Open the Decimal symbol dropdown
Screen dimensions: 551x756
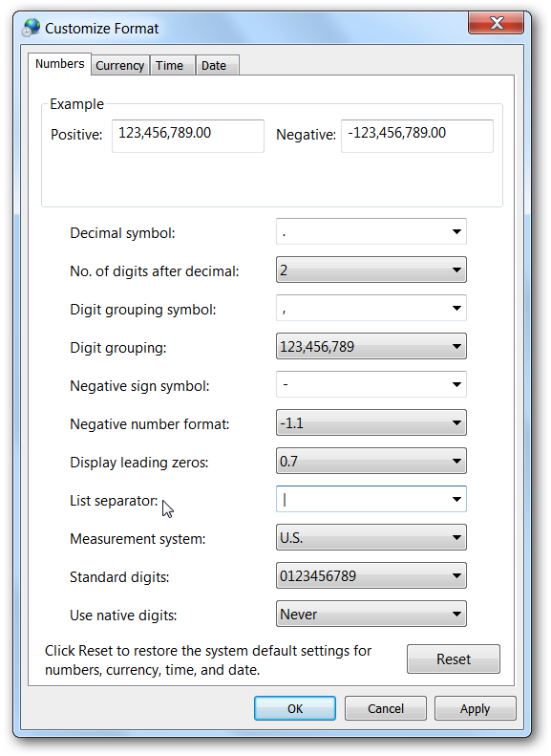[371, 231]
